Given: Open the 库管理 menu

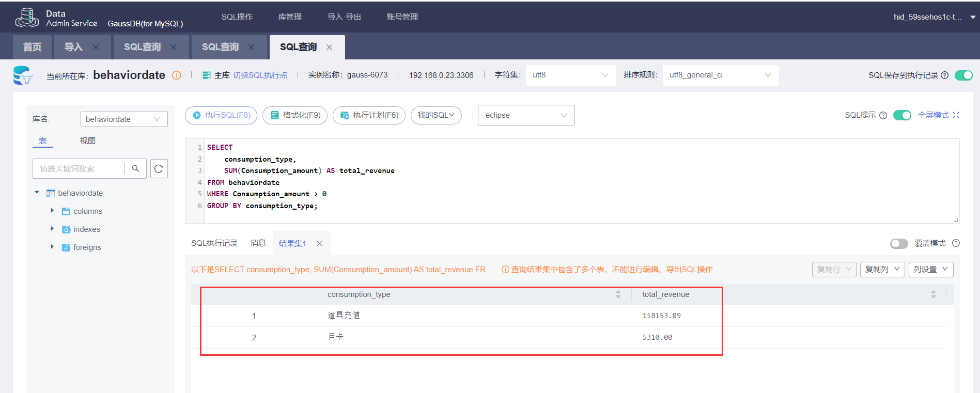Looking at the screenshot, I should (290, 17).
